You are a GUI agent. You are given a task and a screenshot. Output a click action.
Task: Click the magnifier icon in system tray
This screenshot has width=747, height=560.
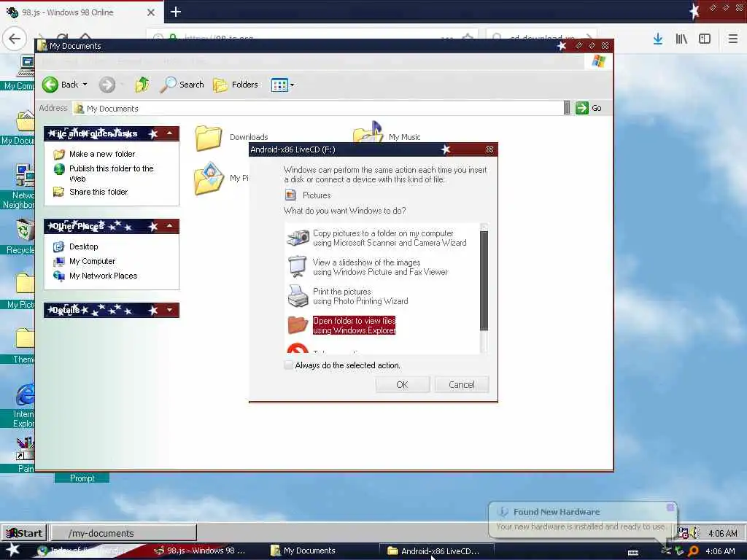pyautogui.click(x=694, y=551)
